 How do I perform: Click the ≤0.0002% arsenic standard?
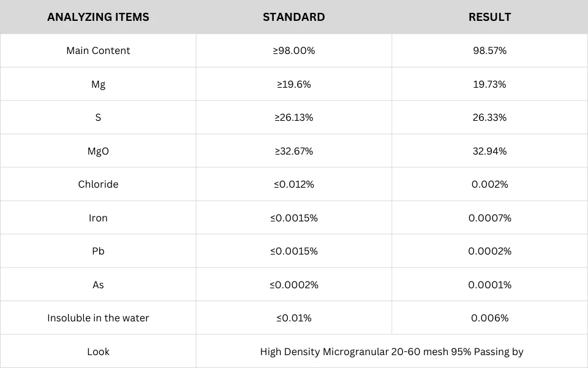pos(293,285)
